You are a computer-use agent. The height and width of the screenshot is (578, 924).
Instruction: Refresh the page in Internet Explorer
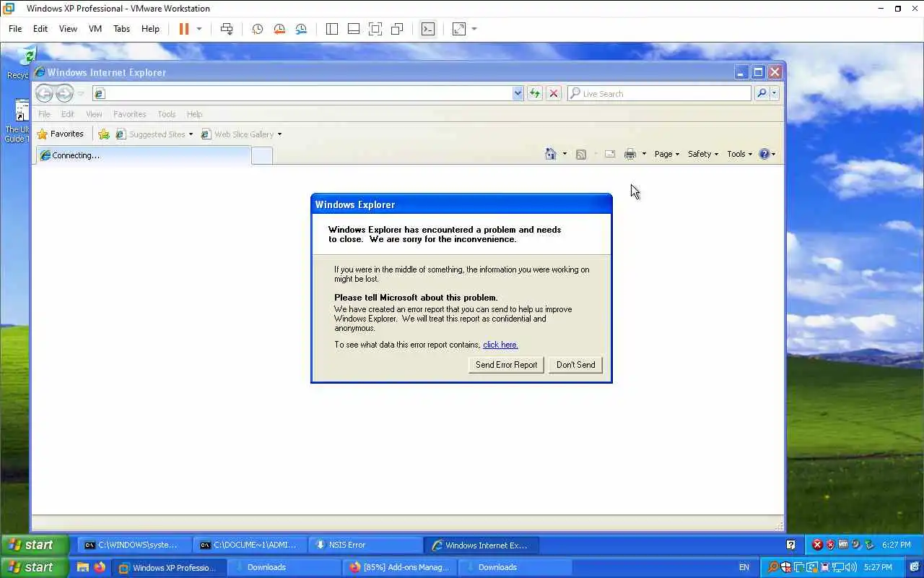point(534,93)
